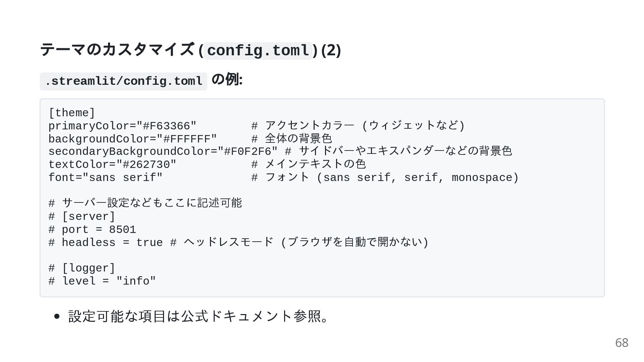
Task: Click the secondaryBackgroundColor="#F0F2F6" setting
Action: [x=163, y=152]
